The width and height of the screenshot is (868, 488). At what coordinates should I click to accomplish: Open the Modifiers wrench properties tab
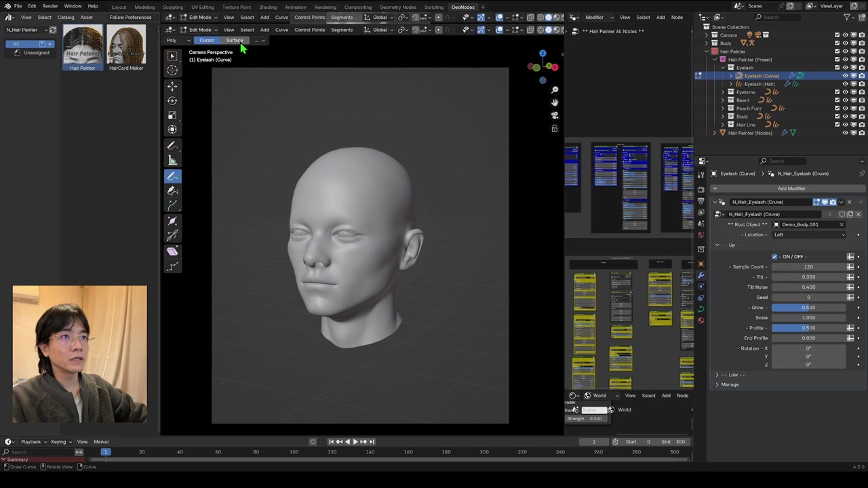coord(701,275)
